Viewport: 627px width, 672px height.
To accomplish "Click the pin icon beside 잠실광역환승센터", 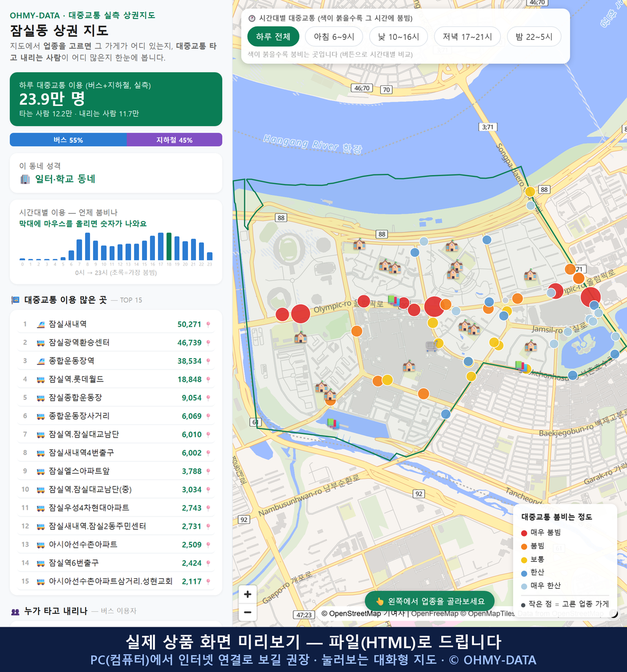I will pos(208,343).
